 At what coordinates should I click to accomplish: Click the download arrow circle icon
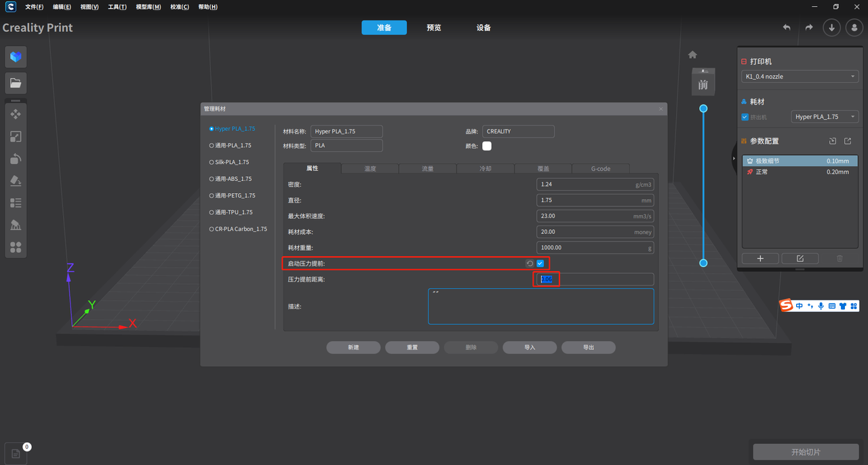(832, 28)
